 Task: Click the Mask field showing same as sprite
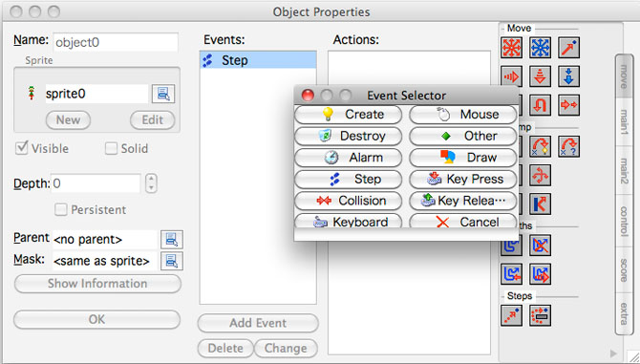[105, 261]
